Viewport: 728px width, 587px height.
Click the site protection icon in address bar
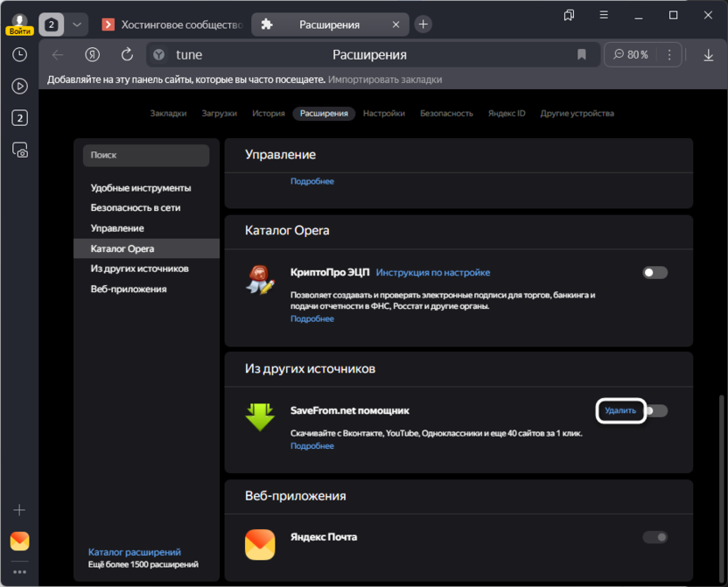pos(158,55)
